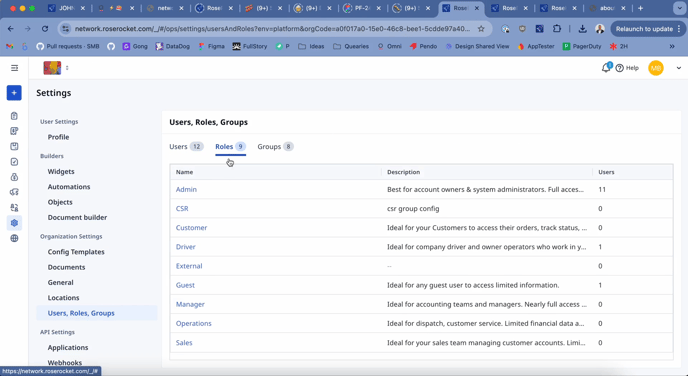
Task: Click the checkmark tasks icon in left rail
Action: click(x=14, y=162)
